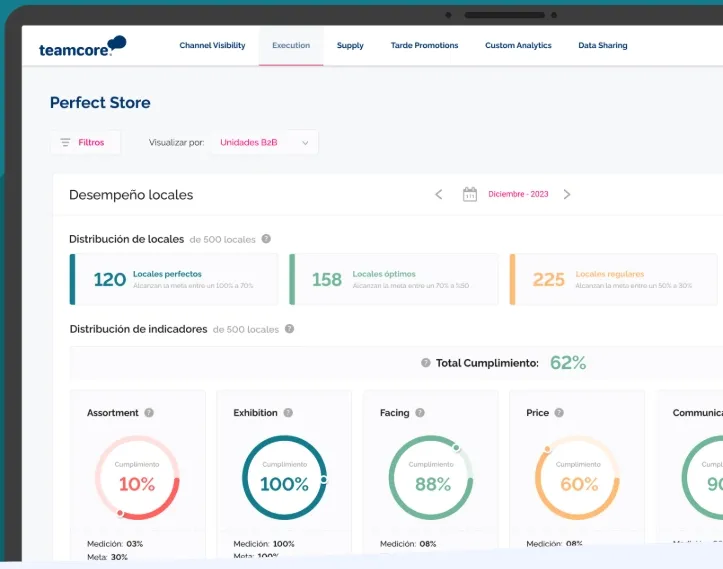Screen dimensions: 723x569
Task: Switch to the Supply tab
Action: coord(350,46)
